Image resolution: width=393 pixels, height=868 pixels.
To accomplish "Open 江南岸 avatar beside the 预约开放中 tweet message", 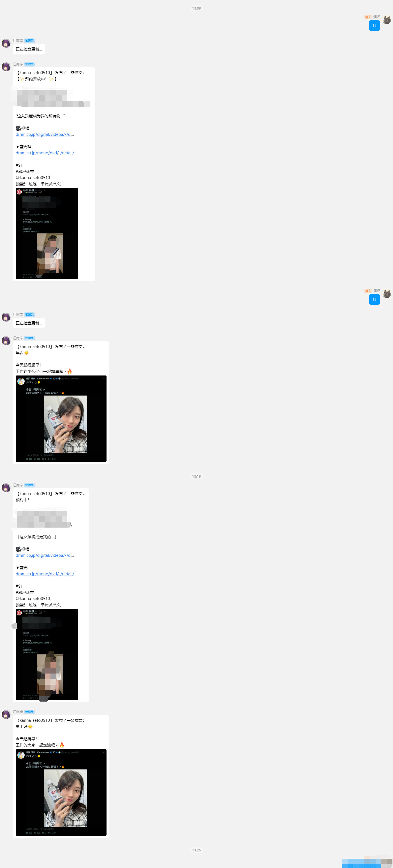I will pos(6,67).
